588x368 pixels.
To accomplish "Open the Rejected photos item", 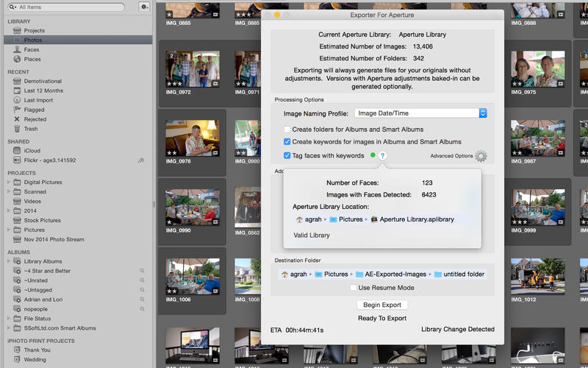I will point(35,119).
